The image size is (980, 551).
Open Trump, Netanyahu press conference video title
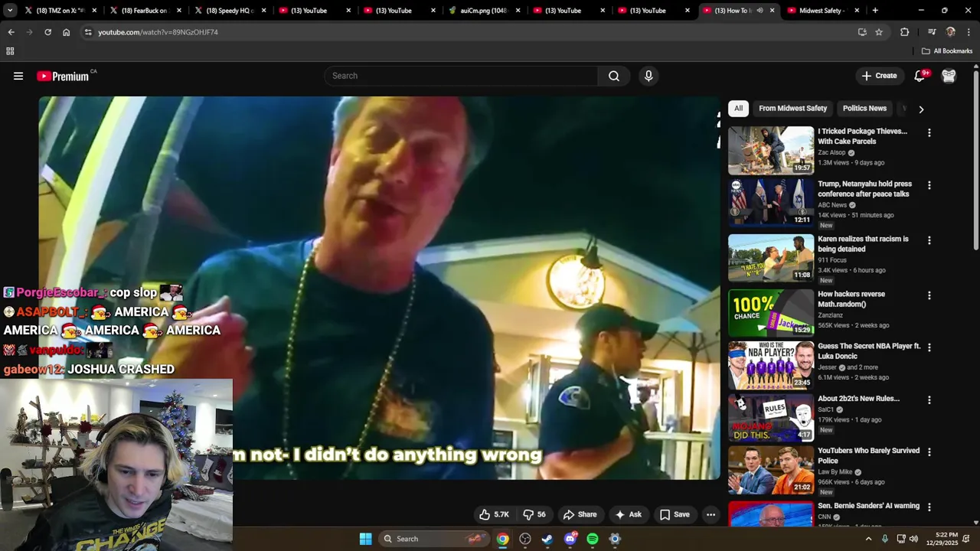coord(864,189)
